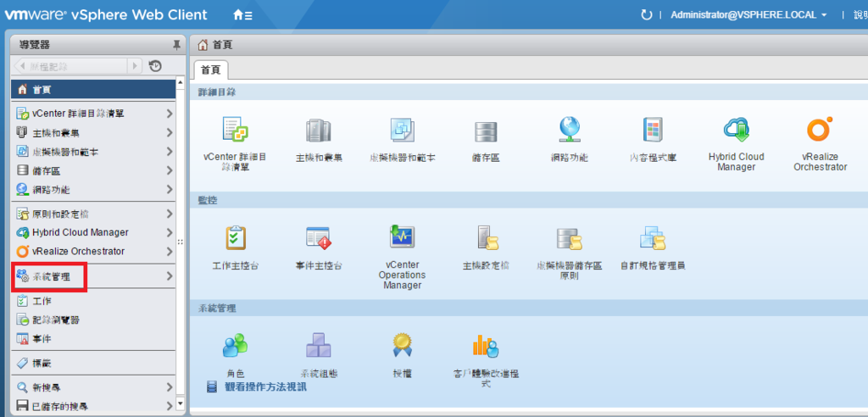The image size is (868, 417).
Task: Open 授權 ribbon badge icon
Action: 403,346
